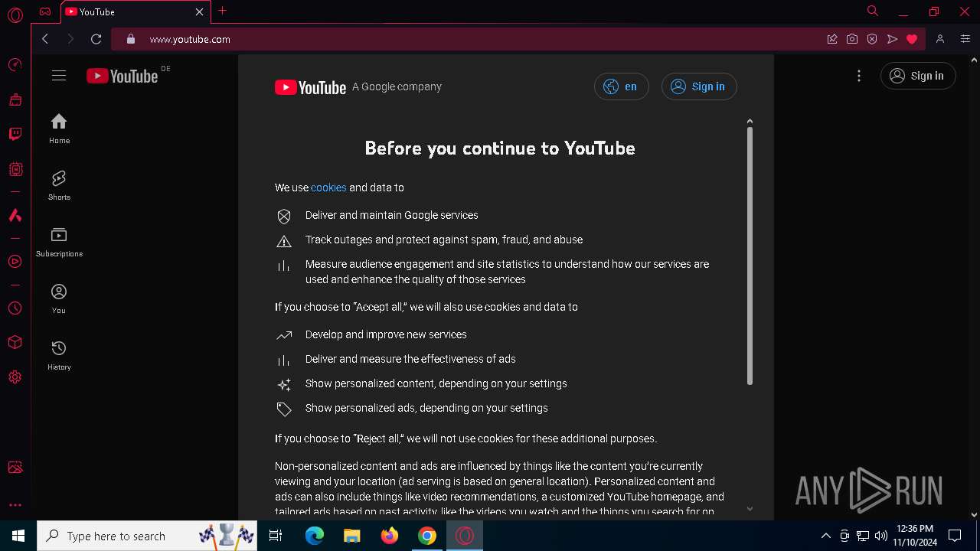Open Opera settings gear
The image size is (980, 551).
point(15,377)
